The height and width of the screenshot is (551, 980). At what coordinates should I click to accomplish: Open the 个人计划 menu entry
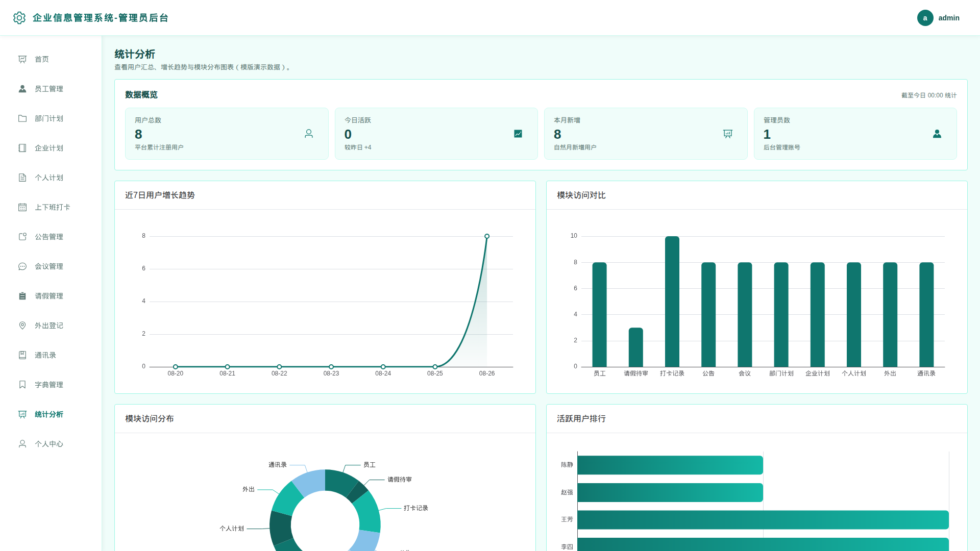tap(51, 178)
